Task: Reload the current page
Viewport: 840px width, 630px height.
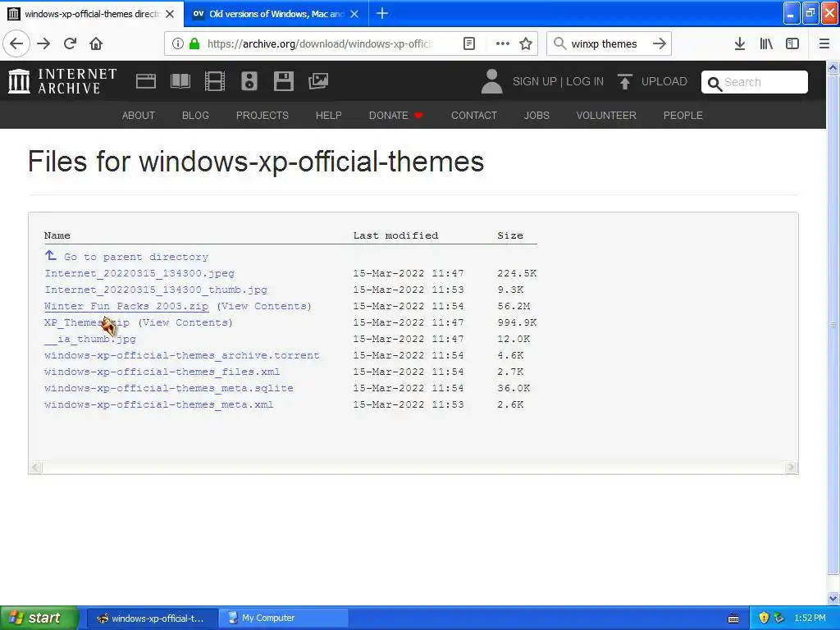Action: (x=70, y=43)
